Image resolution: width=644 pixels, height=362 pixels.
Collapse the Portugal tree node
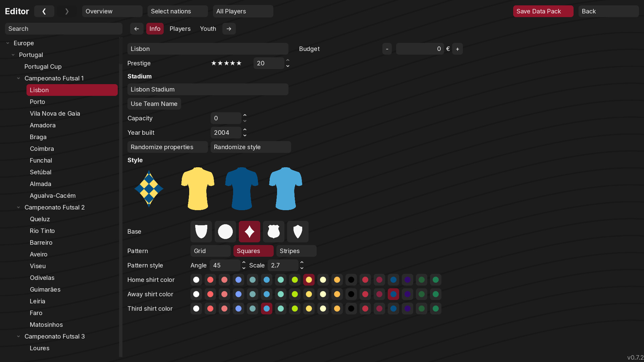click(13, 55)
